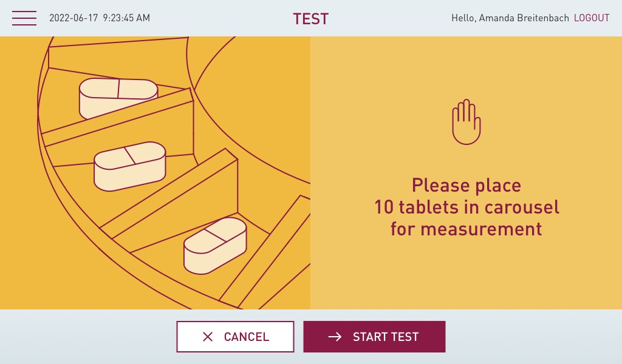Log out via the LOGOUT link

tap(592, 18)
